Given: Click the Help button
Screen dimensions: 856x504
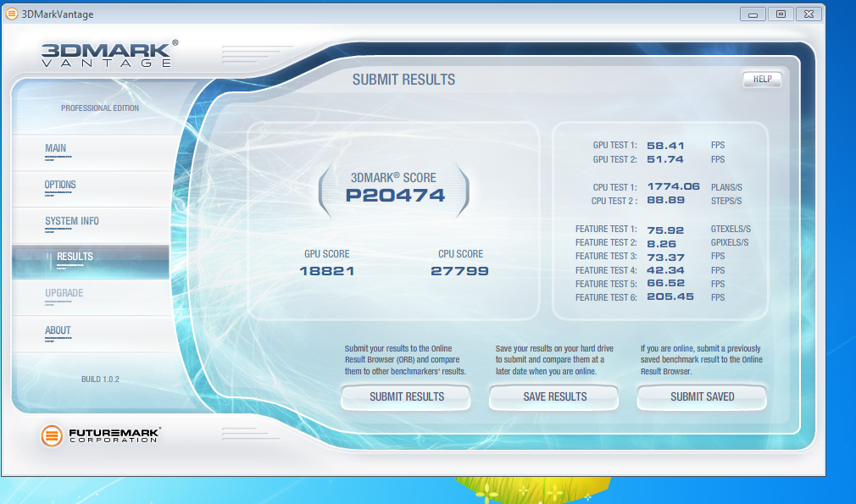Looking at the screenshot, I should 762,80.
